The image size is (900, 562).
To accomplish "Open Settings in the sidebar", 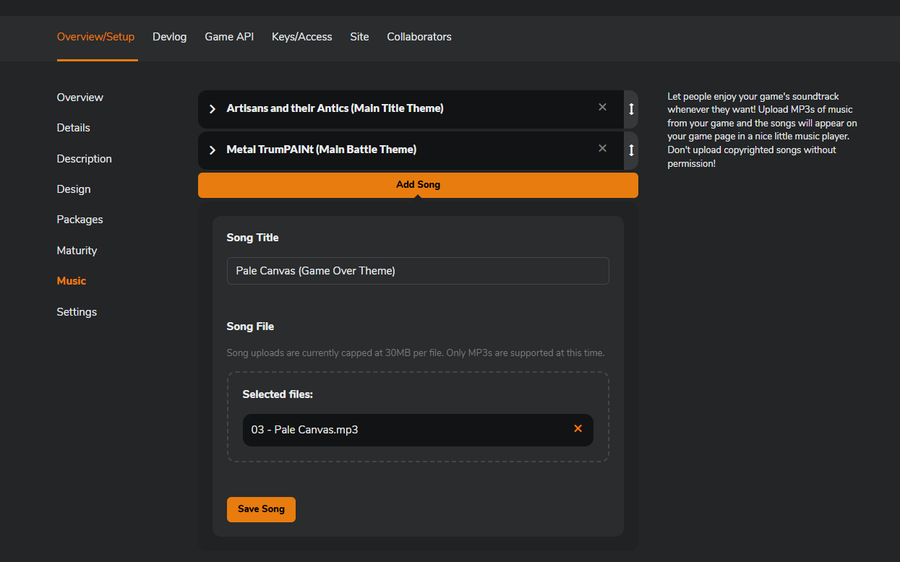I will pyautogui.click(x=76, y=312).
